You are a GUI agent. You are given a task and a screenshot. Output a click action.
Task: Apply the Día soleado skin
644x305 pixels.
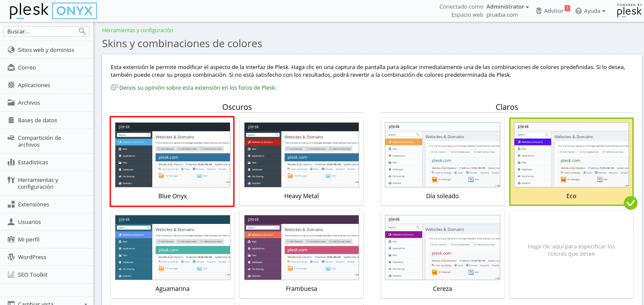pos(442,162)
